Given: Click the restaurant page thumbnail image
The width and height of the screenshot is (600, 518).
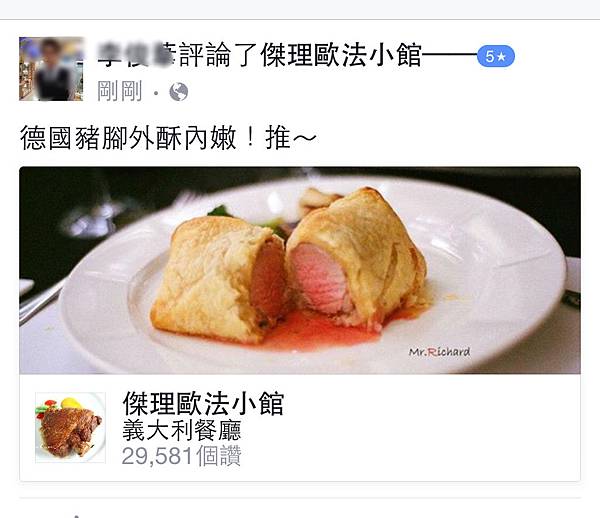Looking at the screenshot, I should (x=70, y=427).
